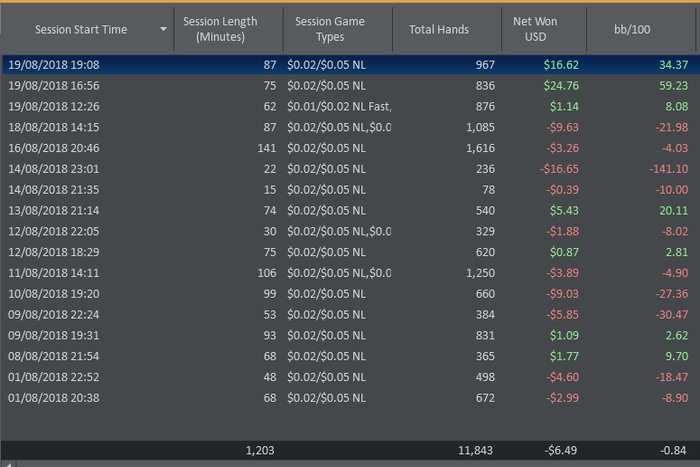700x467 pixels.
Task: Open the 18/08/2018 14:15 session row
Action: tap(350, 127)
